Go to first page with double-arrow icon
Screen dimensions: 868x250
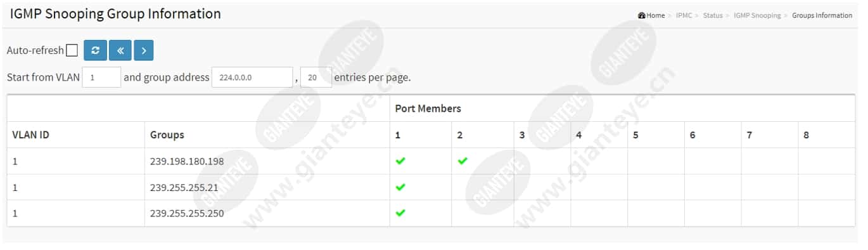tap(120, 50)
